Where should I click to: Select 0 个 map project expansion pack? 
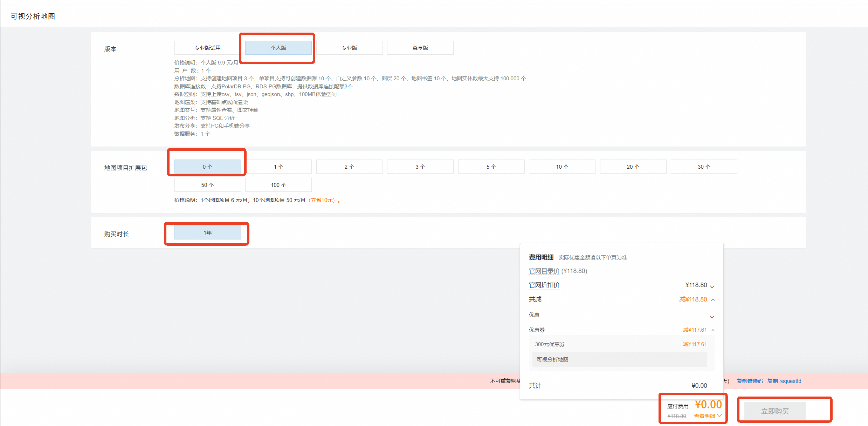click(207, 167)
